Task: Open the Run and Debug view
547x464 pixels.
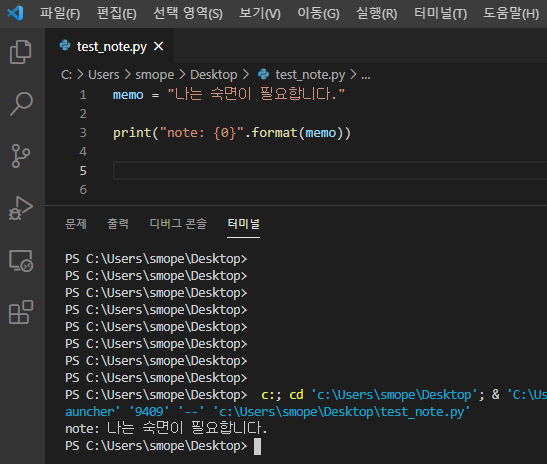Action: 21,208
